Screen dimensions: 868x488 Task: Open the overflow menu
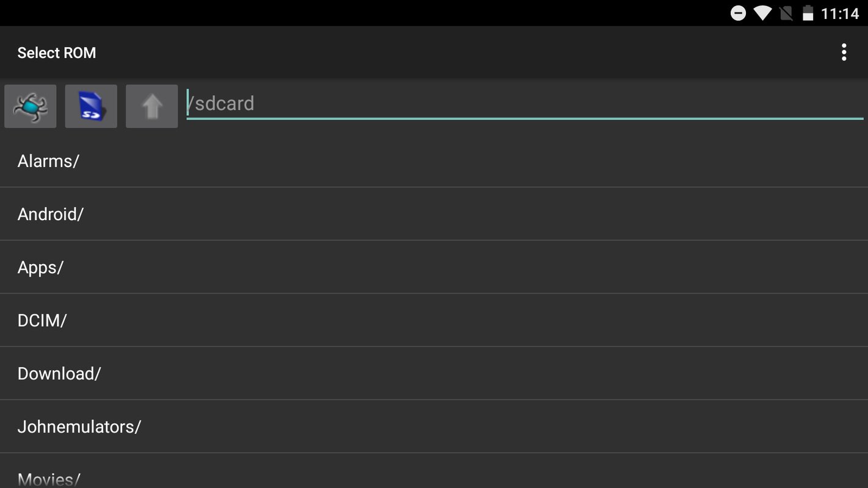[844, 52]
